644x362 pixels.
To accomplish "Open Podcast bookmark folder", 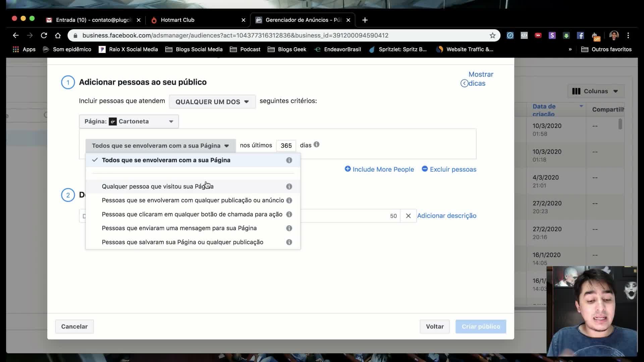I will coord(245,49).
